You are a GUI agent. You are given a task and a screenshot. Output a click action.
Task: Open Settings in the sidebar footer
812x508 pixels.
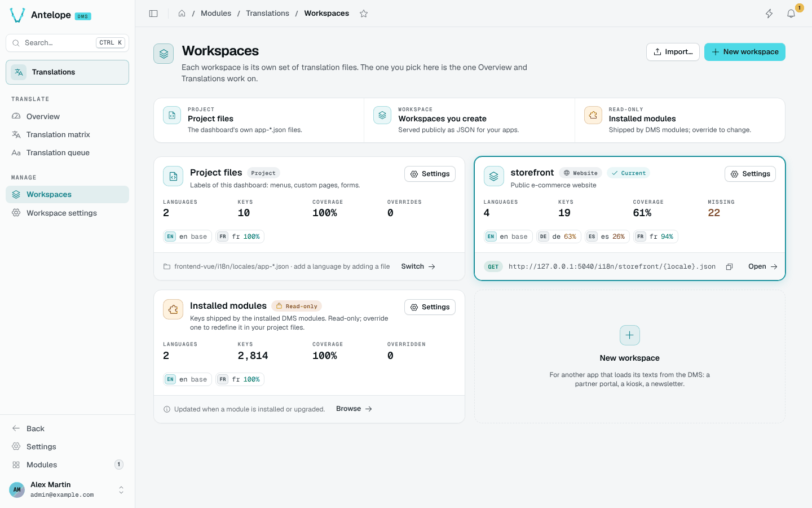tap(67, 446)
